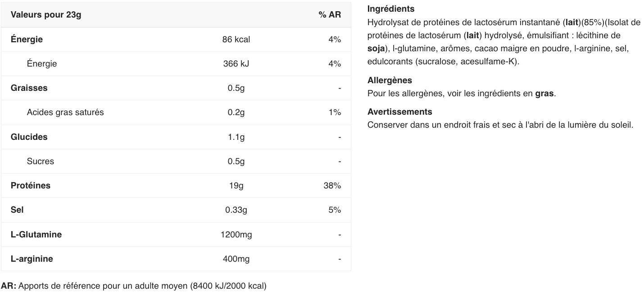Click the 'Acides gras saturés' row label
This screenshot has width=644, height=295.
(x=65, y=112)
